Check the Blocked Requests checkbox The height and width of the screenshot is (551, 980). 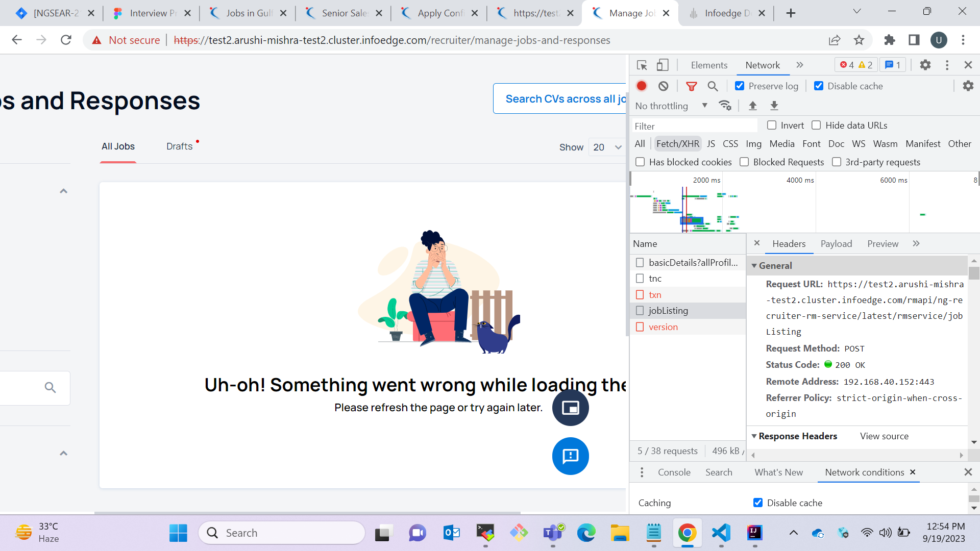tap(744, 162)
